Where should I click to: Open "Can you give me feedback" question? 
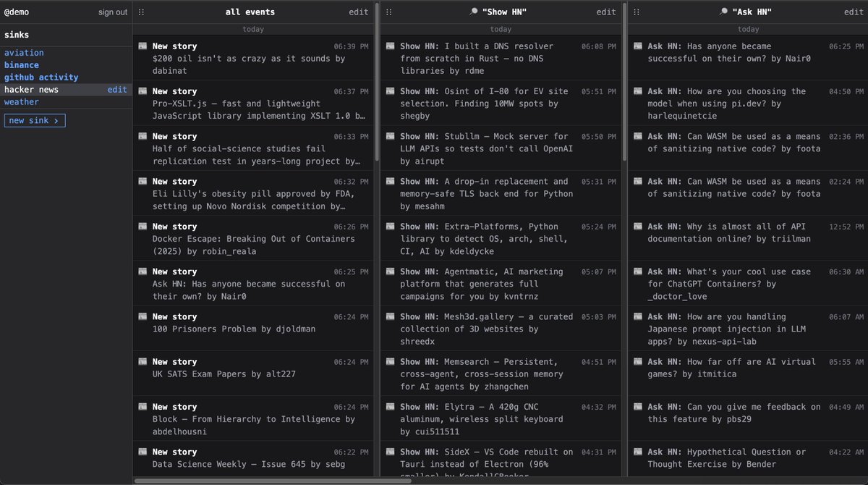click(734, 413)
